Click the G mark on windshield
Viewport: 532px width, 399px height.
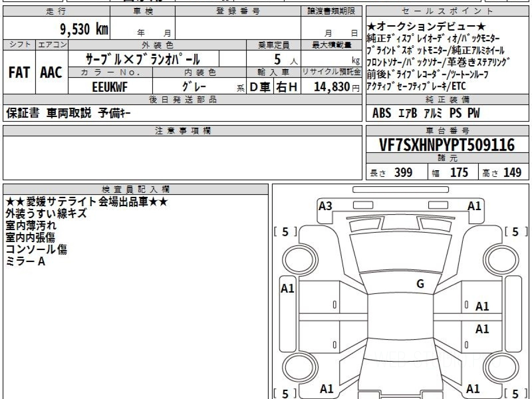(420, 284)
